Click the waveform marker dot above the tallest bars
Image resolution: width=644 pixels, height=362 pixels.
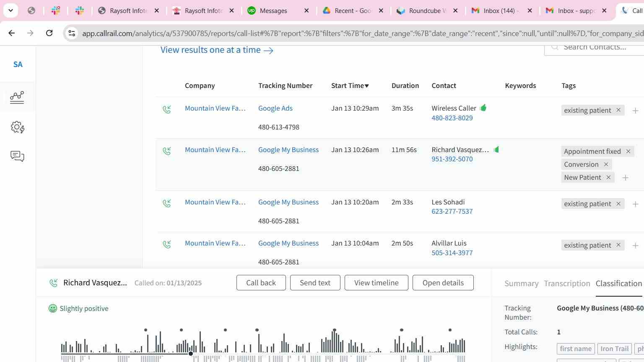click(334, 330)
